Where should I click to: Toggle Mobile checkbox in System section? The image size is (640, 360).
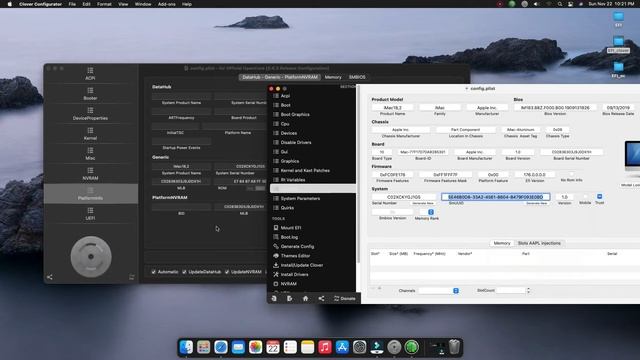pyautogui.click(x=585, y=197)
